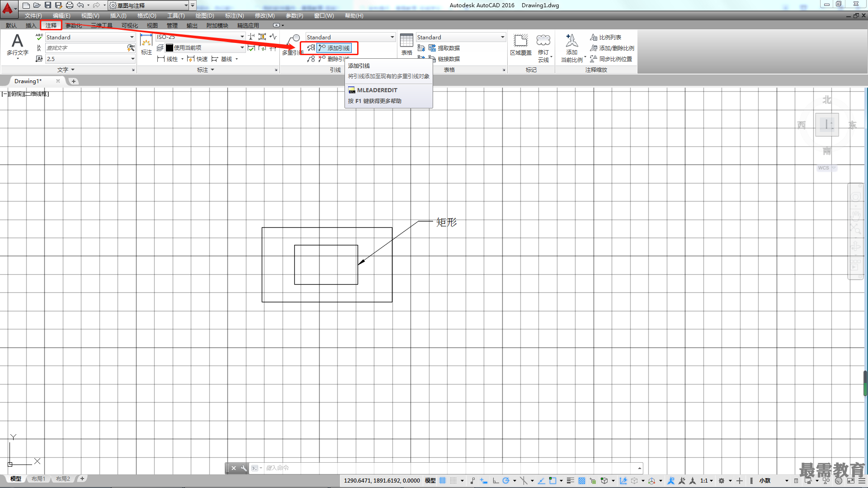Click the drawing area vertical scrollbar thumb
868x488 pixels.
click(865, 383)
